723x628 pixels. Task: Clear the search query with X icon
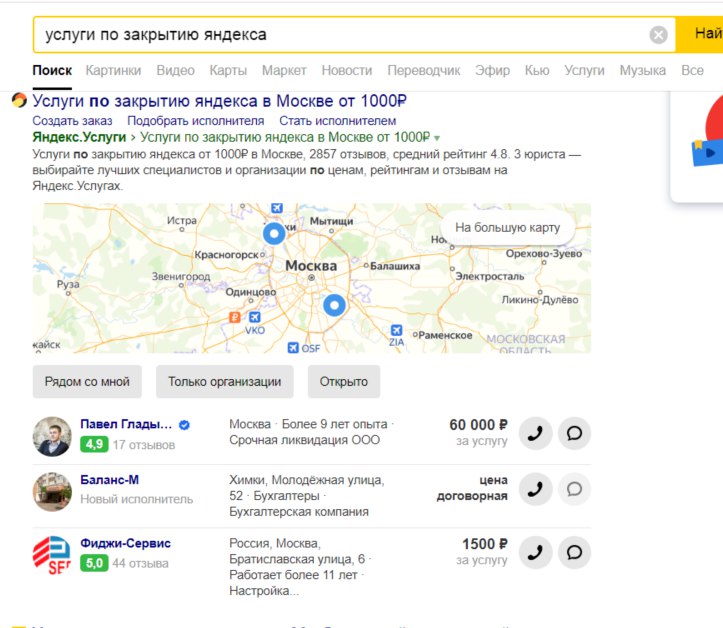pyautogui.click(x=658, y=35)
